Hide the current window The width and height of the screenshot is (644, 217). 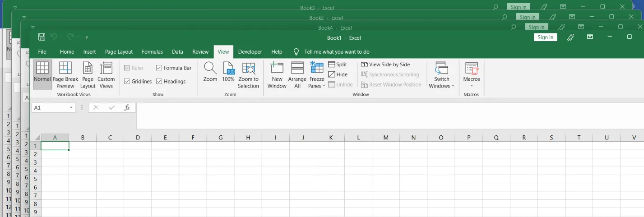[x=338, y=74]
